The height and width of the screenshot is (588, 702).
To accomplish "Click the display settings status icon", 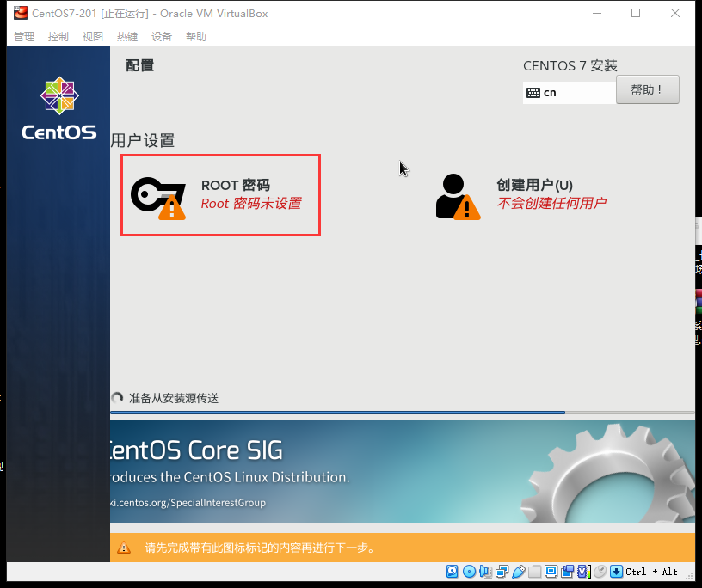I will point(551,571).
